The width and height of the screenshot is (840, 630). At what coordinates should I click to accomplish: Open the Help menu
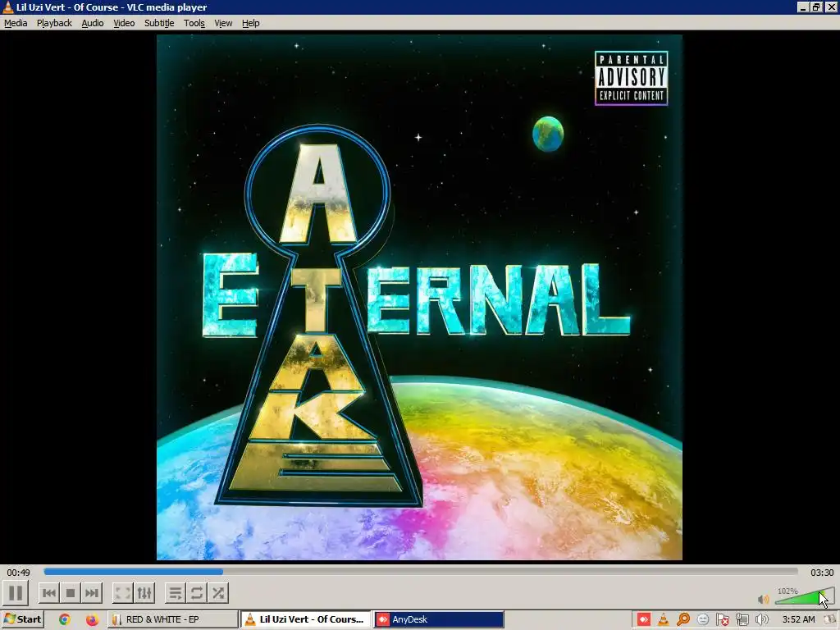click(x=250, y=23)
